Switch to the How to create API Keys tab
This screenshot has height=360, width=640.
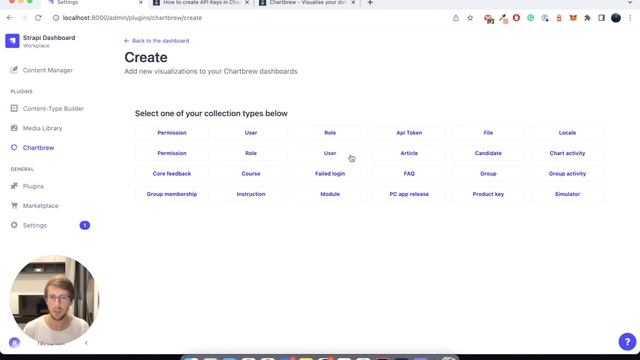click(201, 2)
